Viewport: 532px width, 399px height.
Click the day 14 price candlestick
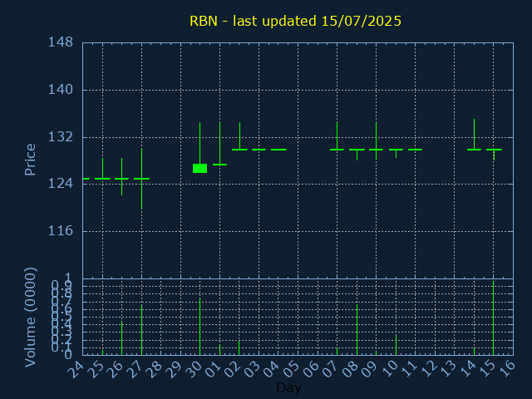475,135
